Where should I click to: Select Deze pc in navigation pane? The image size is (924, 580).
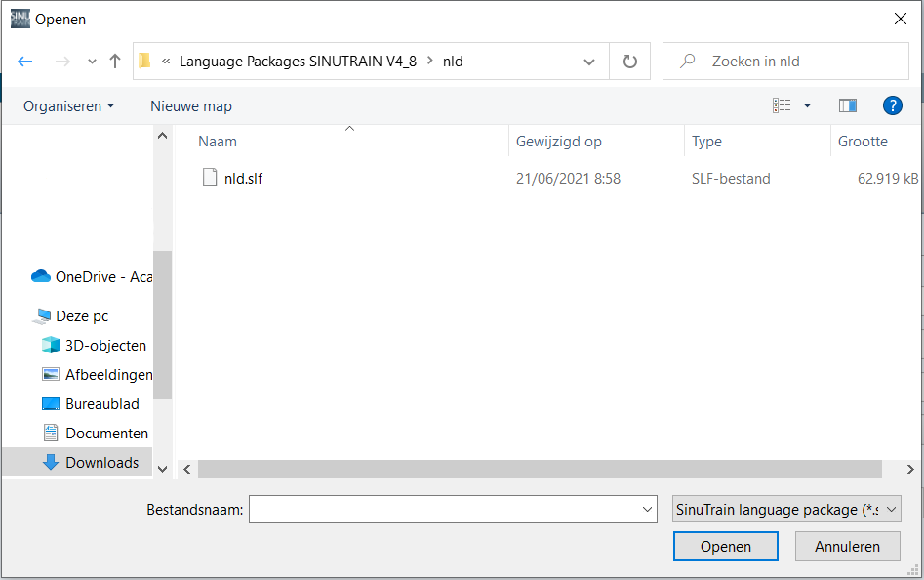(82, 316)
